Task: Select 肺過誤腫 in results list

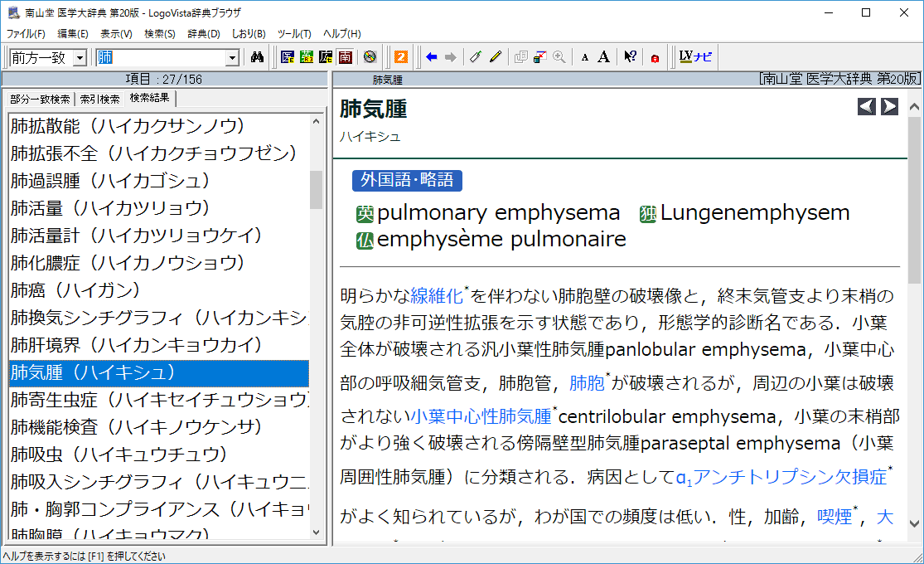Action: [x=159, y=181]
